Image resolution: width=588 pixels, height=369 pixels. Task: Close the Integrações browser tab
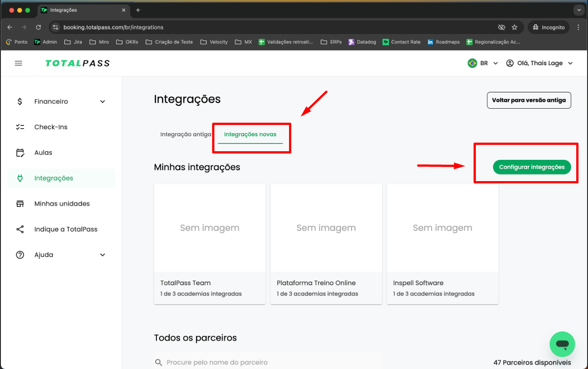123,10
